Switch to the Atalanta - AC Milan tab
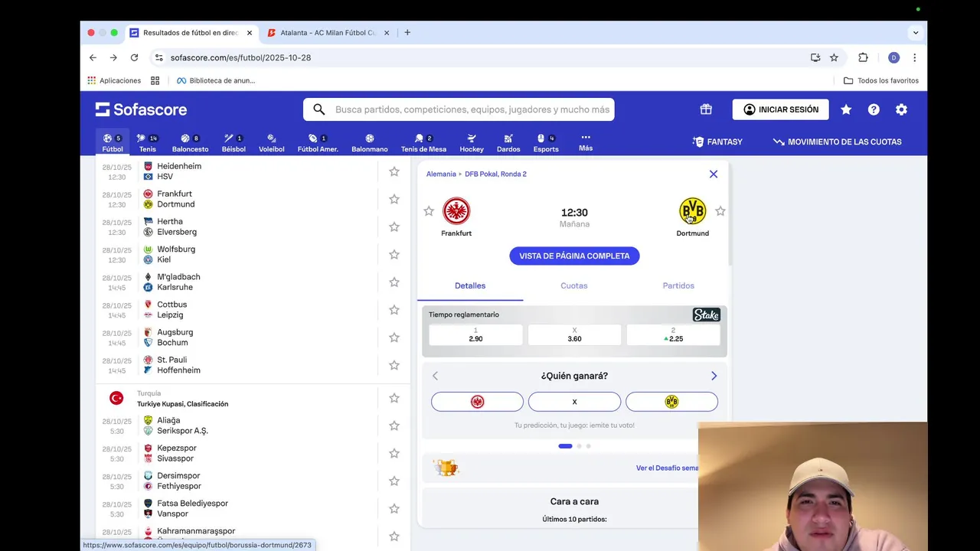This screenshot has height=551, width=980. 328,33
